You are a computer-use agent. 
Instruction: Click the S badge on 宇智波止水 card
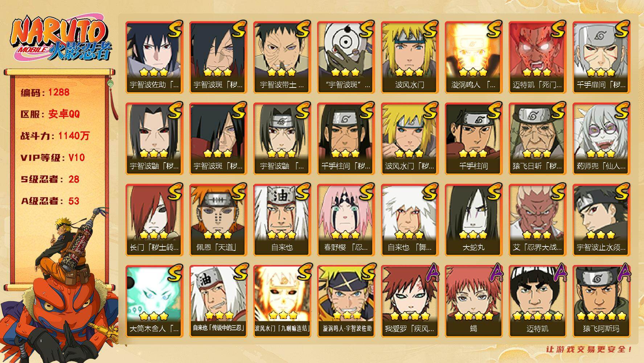coord(622,192)
